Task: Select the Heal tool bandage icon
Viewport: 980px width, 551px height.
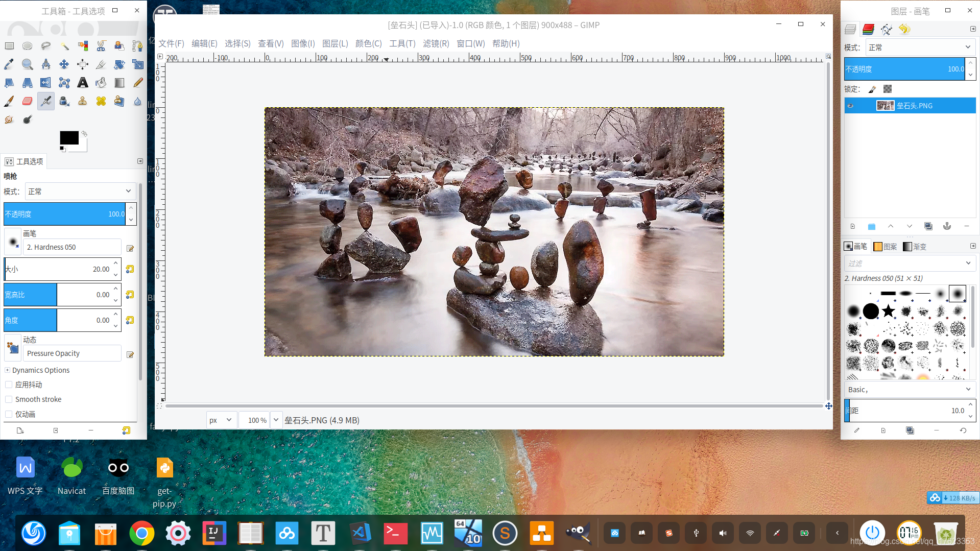Action: pos(101,101)
